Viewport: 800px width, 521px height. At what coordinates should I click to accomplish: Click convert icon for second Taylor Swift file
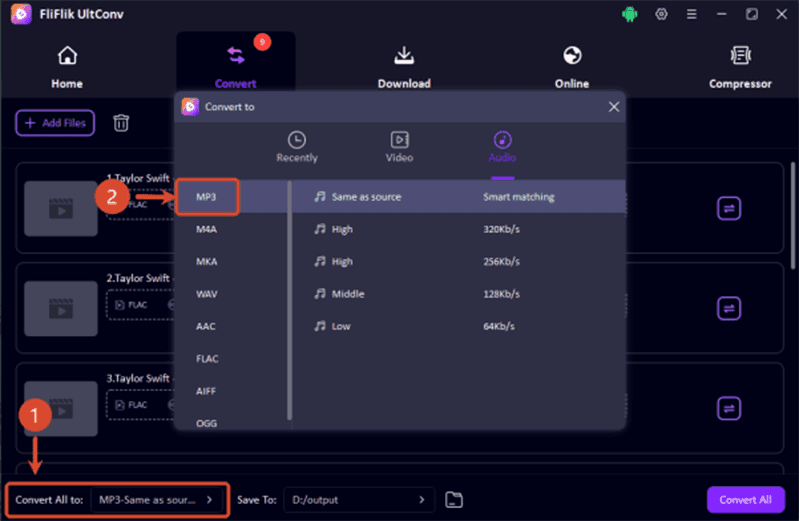(729, 308)
